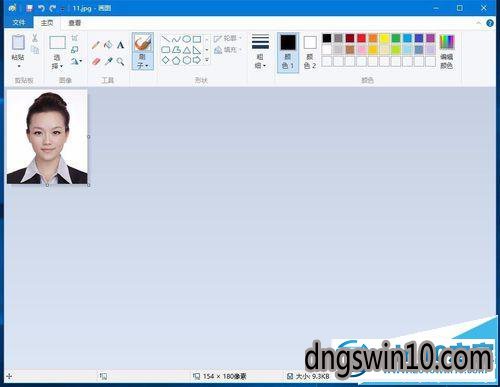This screenshot has width=500, height=387.
Task: Click the Save icon in title bar
Action: (30, 8)
